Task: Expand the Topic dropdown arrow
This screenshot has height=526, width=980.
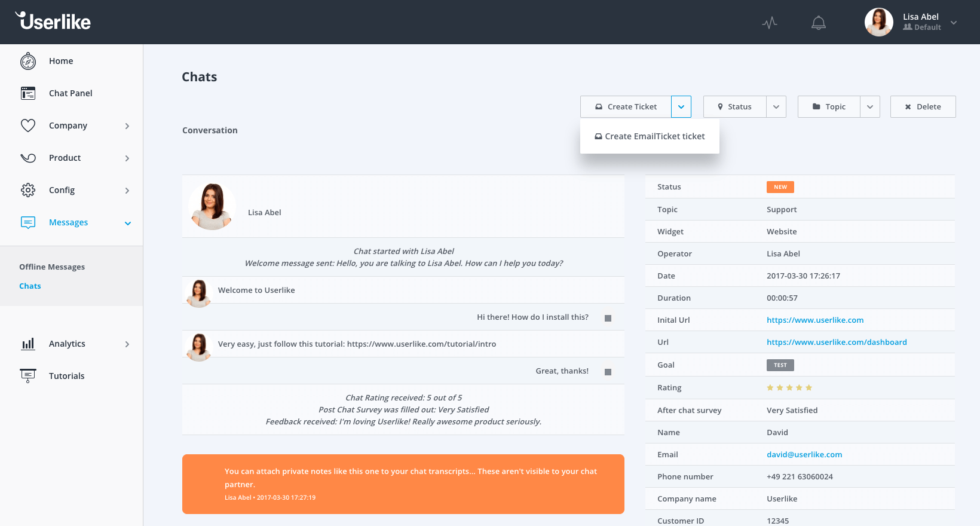Action: click(x=870, y=106)
